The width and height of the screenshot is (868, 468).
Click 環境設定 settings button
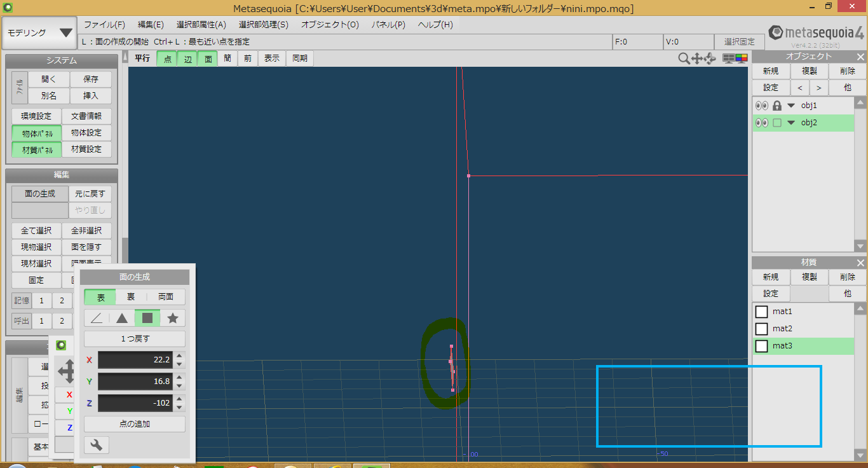coord(36,116)
